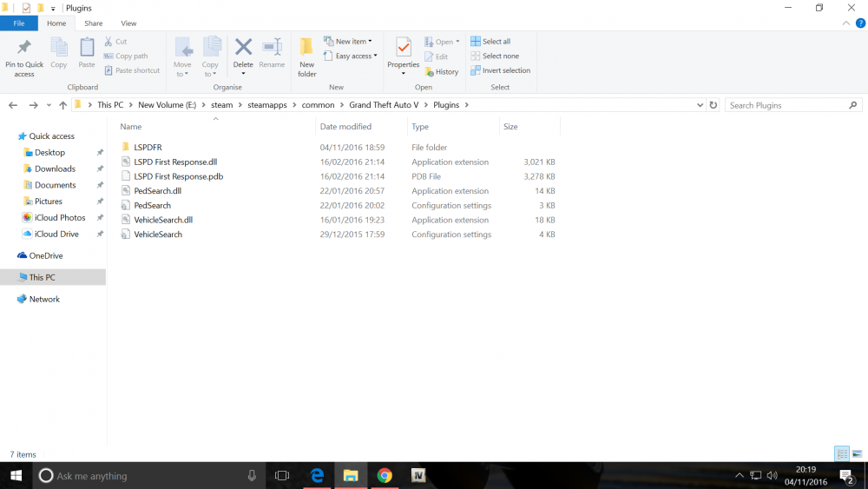This screenshot has height=489, width=868.
Task: Open recent locations dropdown arrow
Action: 49,105
